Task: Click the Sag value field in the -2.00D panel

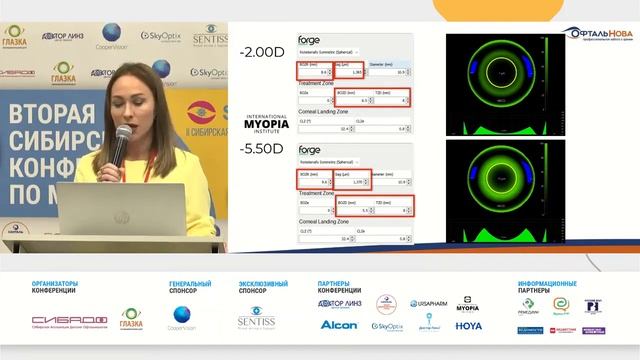Action: tap(349, 72)
